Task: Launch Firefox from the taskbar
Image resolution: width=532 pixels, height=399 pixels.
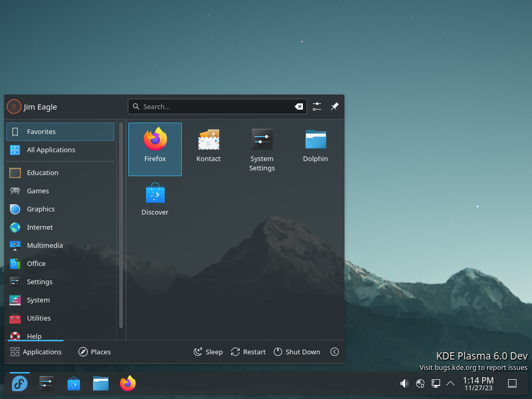Action: click(128, 384)
